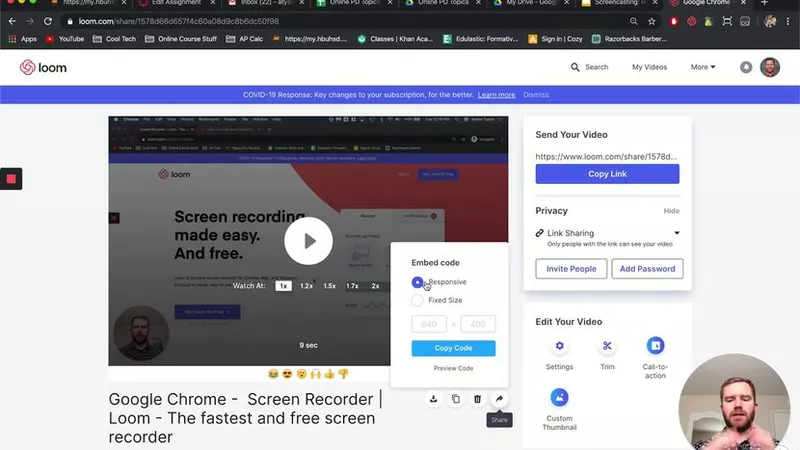Image resolution: width=800 pixels, height=450 pixels.
Task: Click the browser back arrow
Action: pos(12,21)
